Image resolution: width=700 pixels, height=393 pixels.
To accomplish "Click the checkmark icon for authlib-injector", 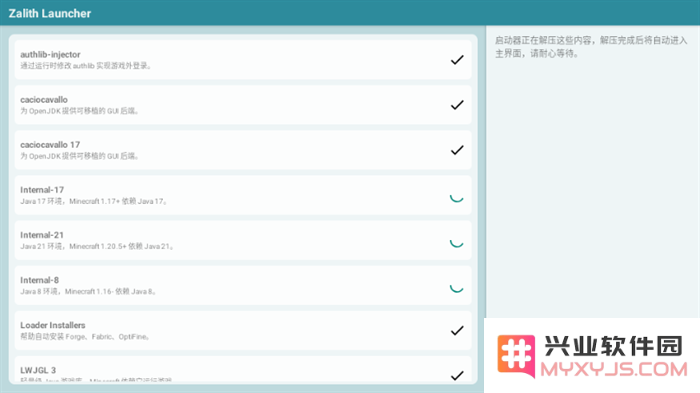I will tap(457, 60).
